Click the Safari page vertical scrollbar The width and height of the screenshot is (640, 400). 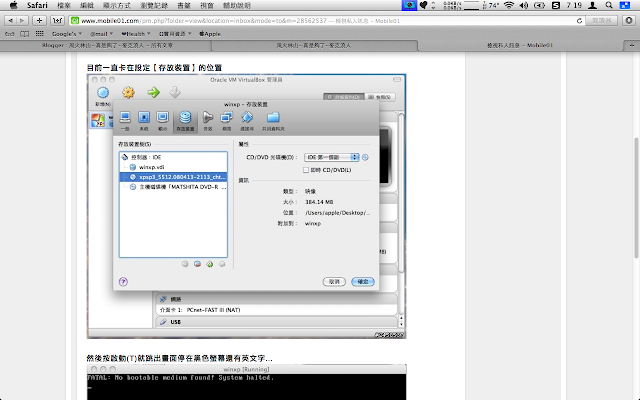click(x=637, y=198)
